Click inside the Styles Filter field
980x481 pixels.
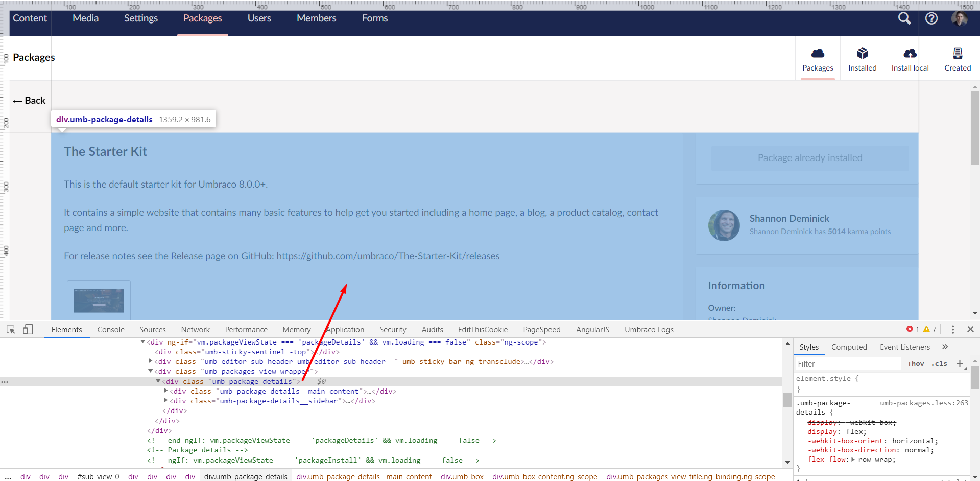point(843,363)
